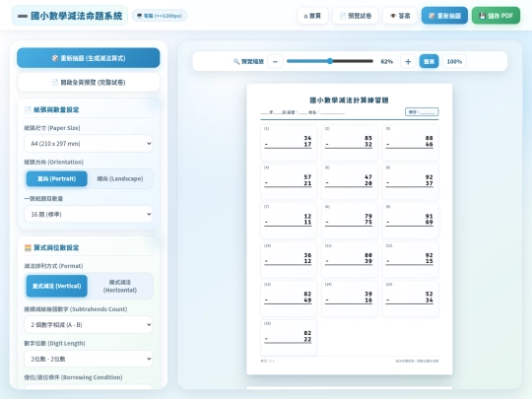Click worksheet problem 92 minus 15
The height and width of the screenshot is (399, 532).
(x=410, y=259)
